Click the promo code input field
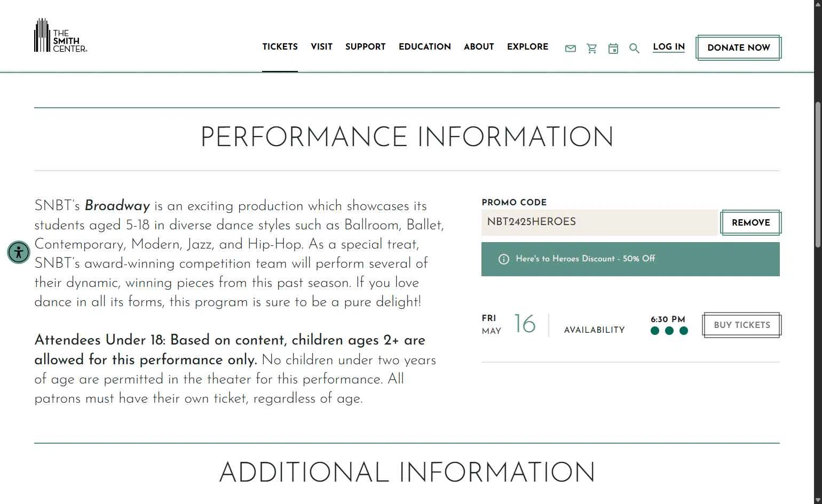The height and width of the screenshot is (504, 822). 600,222
